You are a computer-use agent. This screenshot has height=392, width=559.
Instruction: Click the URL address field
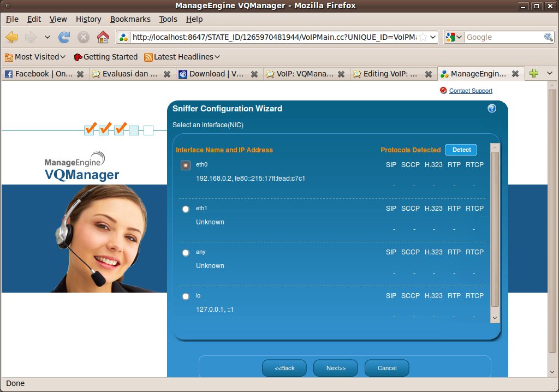[x=274, y=37]
